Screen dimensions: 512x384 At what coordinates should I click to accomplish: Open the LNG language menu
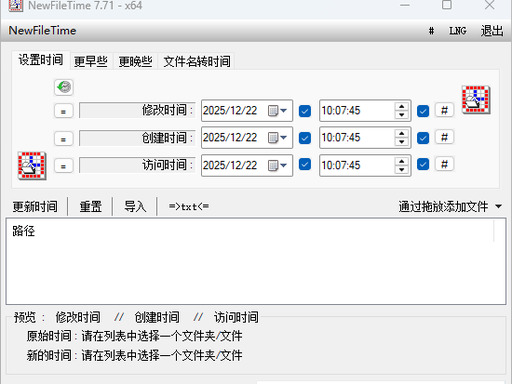[x=458, y=31]
